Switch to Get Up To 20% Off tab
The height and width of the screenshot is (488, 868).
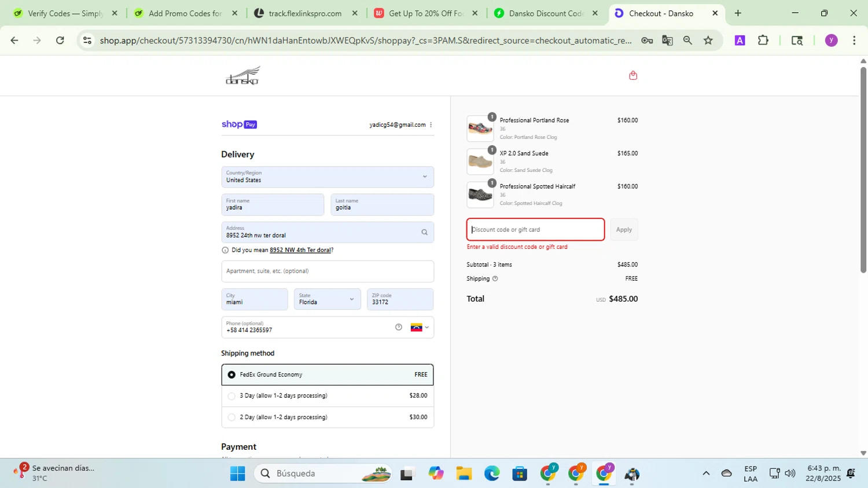pyautogui.click(x=425, y=13)
